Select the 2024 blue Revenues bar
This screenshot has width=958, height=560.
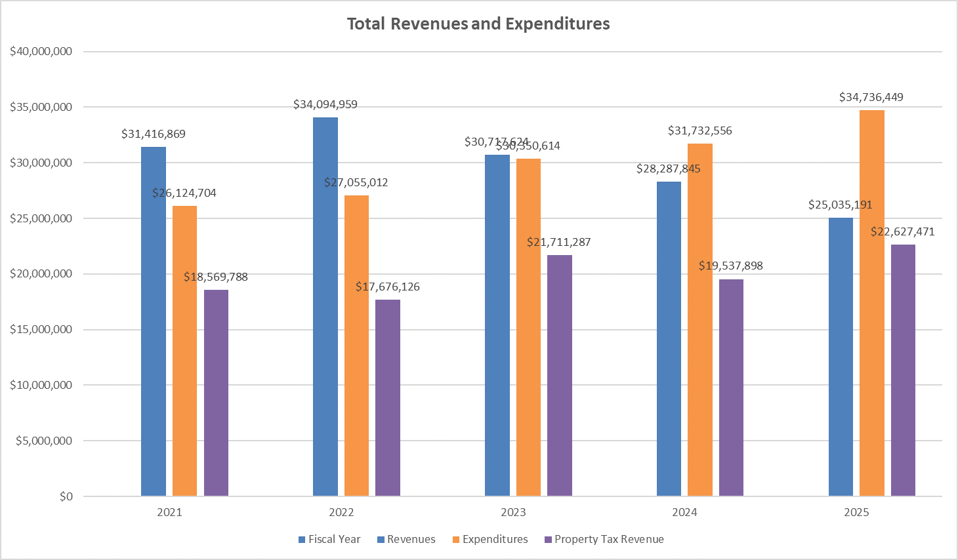pyautogui.click(x=669, y=338)
